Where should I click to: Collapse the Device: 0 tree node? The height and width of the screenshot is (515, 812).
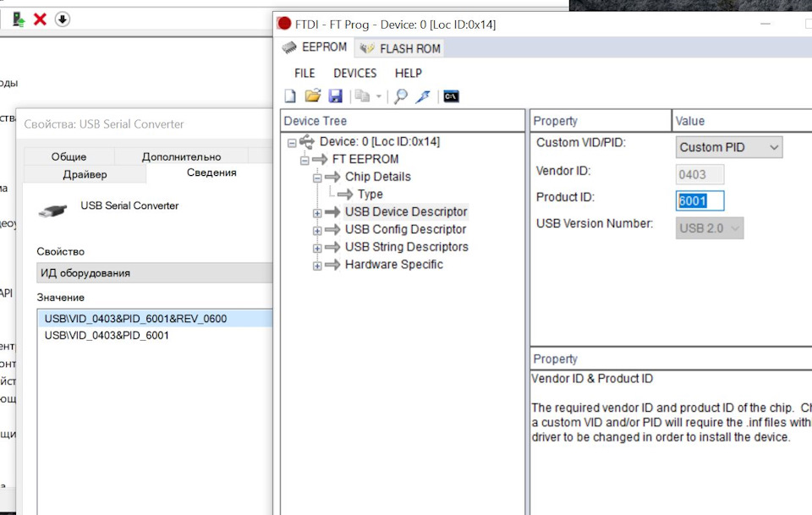292,142
